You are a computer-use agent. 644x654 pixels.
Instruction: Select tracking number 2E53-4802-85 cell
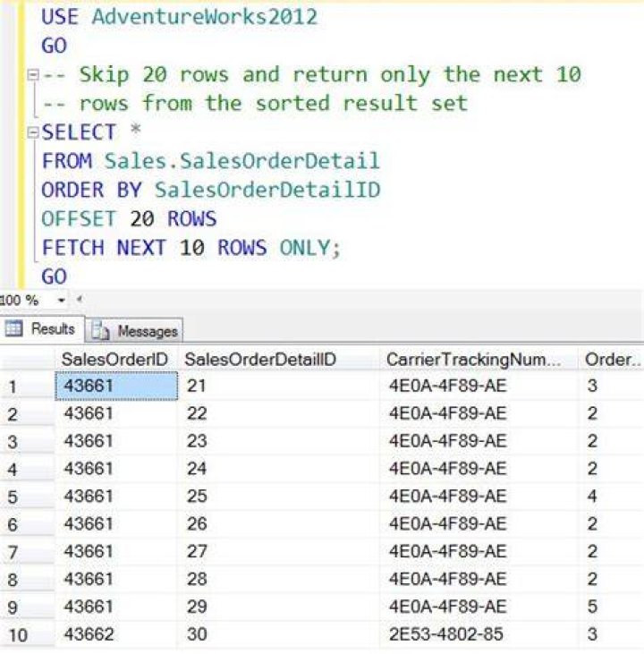pyautogui.click(x=479, y=634)
